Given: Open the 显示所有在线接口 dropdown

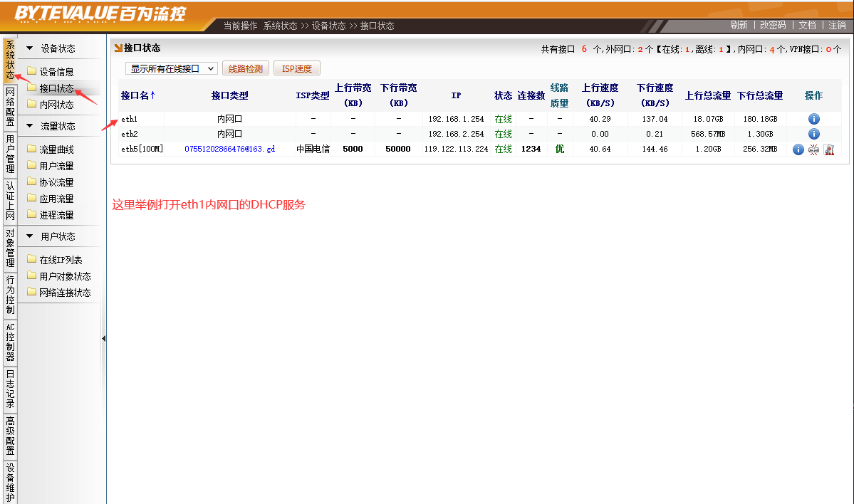Looking at the screenshot, I should [171, 69].
